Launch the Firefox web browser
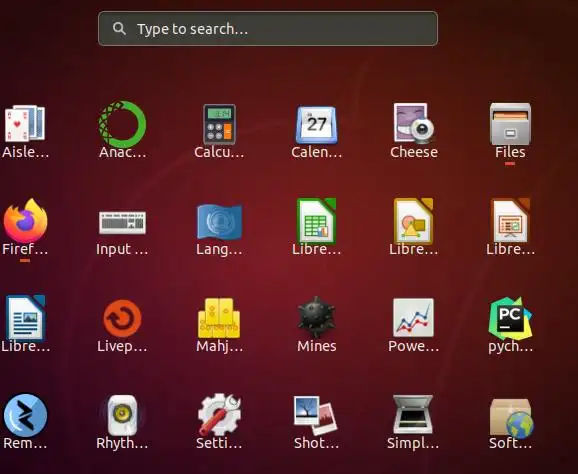This screenshot has height=474, width=578. (x=25, y=221)
